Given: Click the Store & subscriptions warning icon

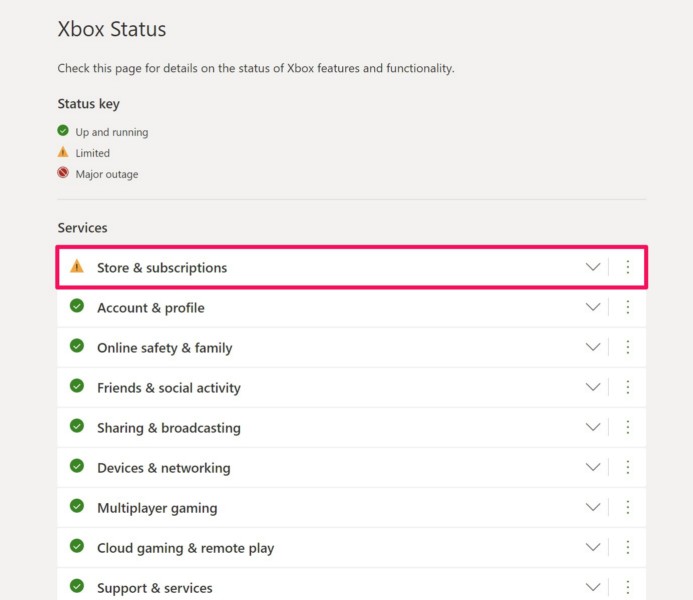Looking at the screenshot, I should pos(77,267).
